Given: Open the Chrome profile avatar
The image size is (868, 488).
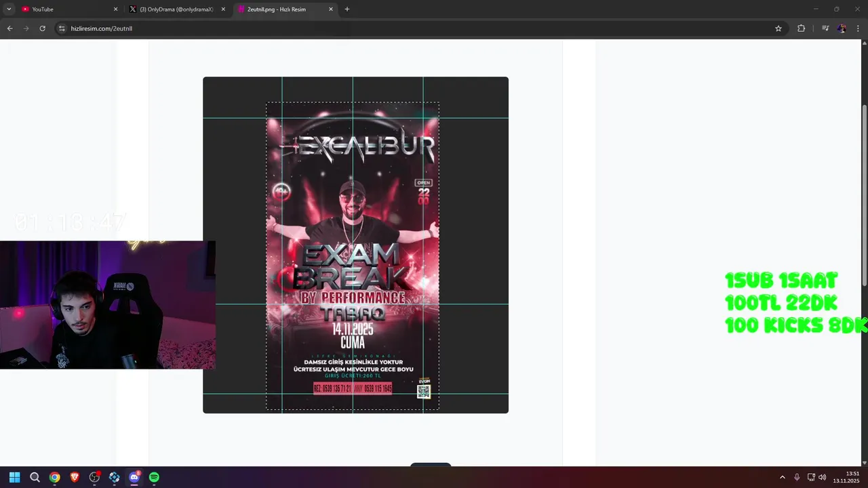Looking at the screenshot, I should point(842,28).
